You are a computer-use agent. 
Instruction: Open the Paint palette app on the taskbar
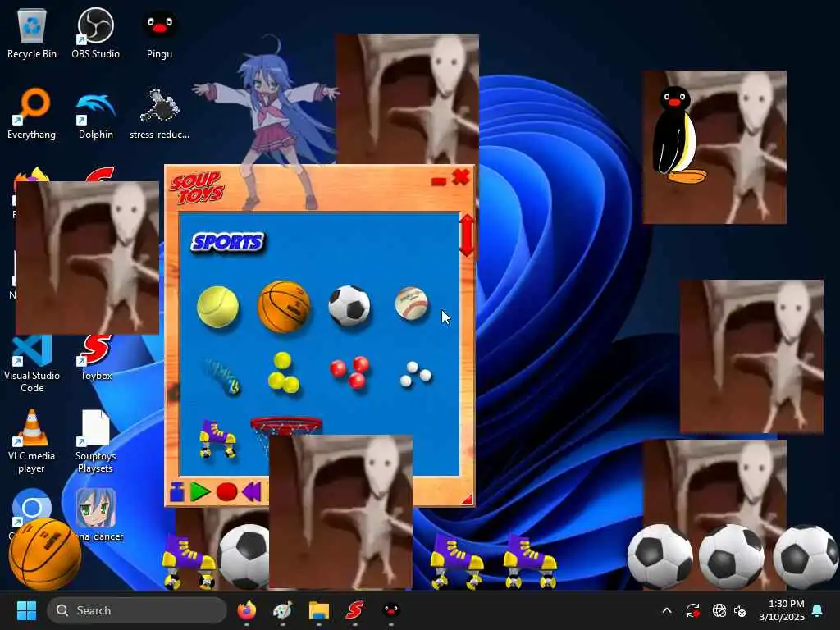(282, 610)
